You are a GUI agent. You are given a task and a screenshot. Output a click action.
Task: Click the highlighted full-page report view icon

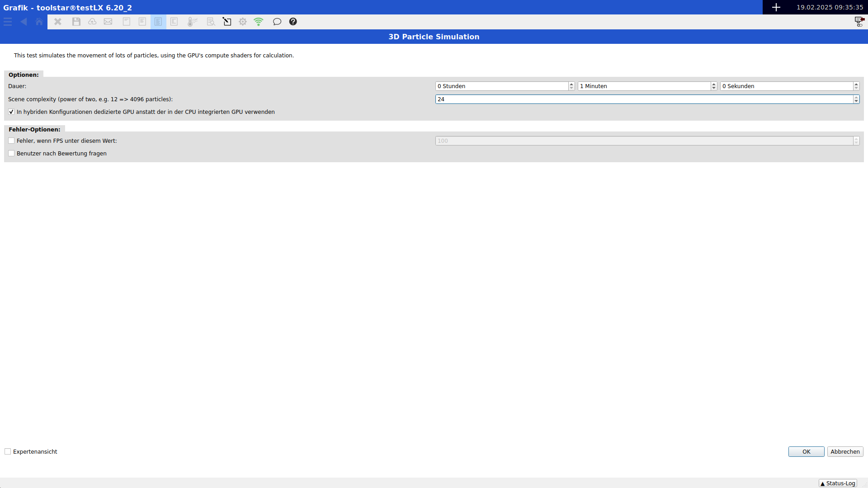click(x=158, y=22)
